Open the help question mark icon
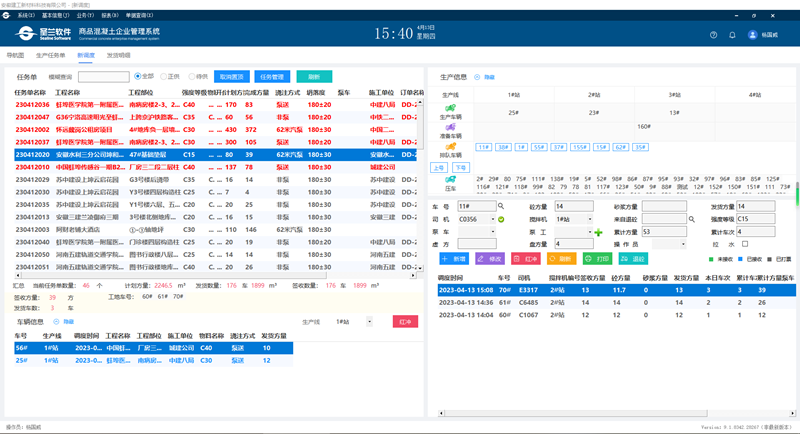The image size is (800, 434). (x=713, y=34)
